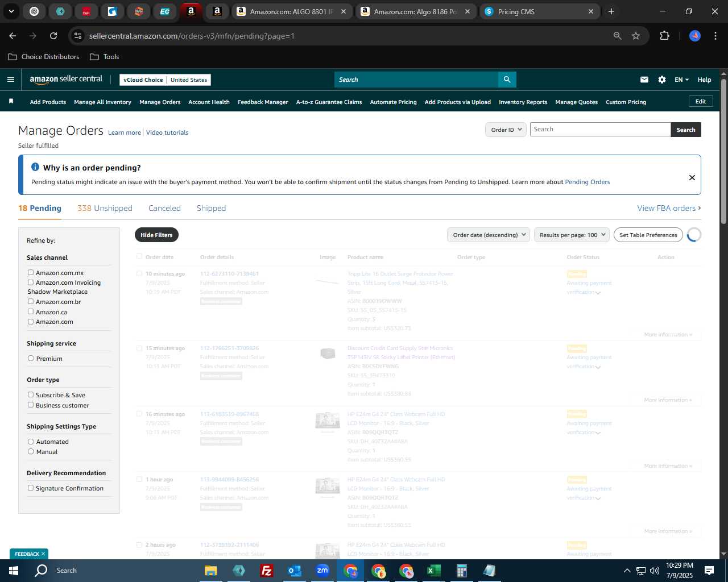
Task: Open the Pending Orders link in the banner
Action: point(587,182)
